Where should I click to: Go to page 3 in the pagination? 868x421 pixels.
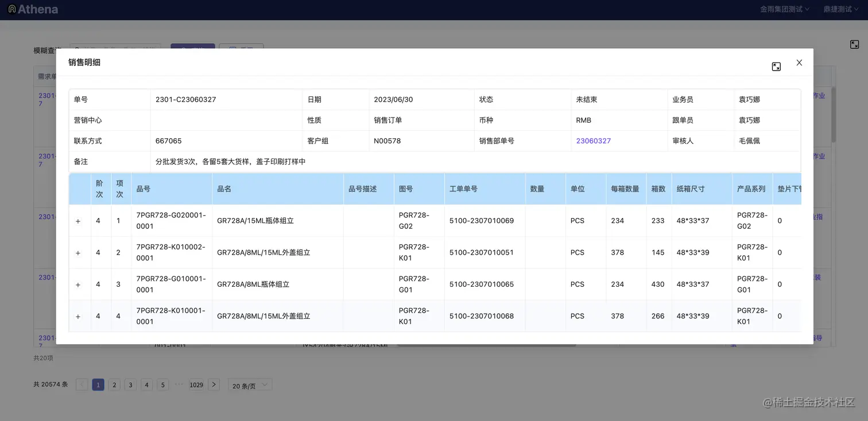130,385
